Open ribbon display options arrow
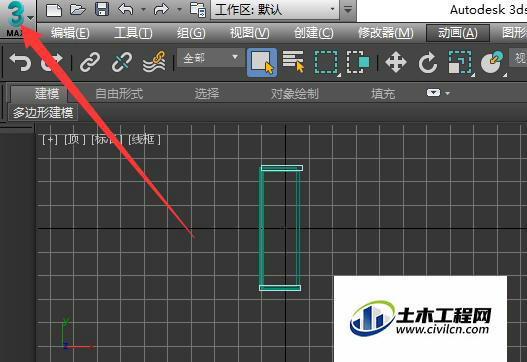Viewport: 527px width, 362px height. pos(447,93)
